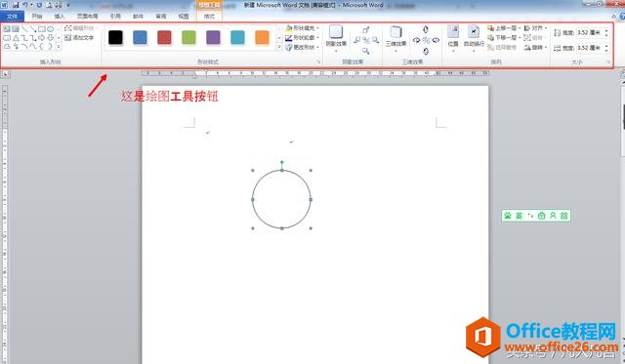Select the Text Box shape tool
The height and width of the screenshot is (364, 625).
(x=7, y=29)
